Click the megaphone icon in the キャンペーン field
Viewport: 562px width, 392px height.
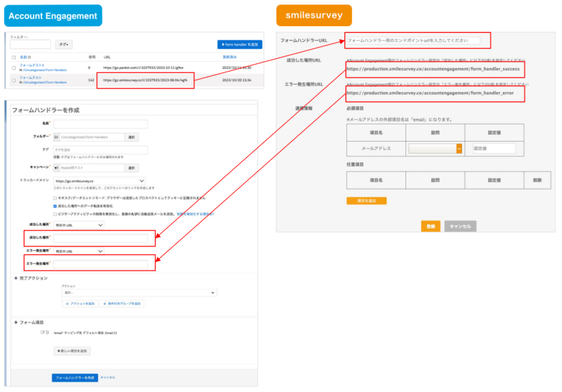[57, 168]
